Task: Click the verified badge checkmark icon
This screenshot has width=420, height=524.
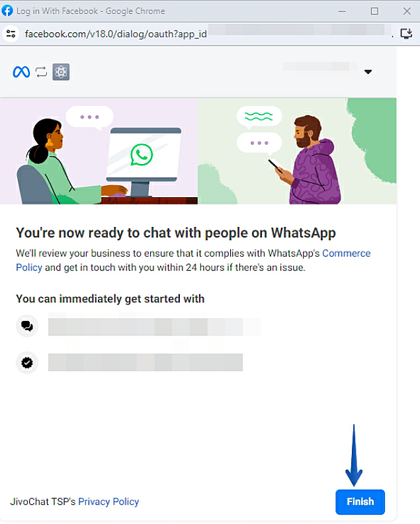Action: point(27,363)
